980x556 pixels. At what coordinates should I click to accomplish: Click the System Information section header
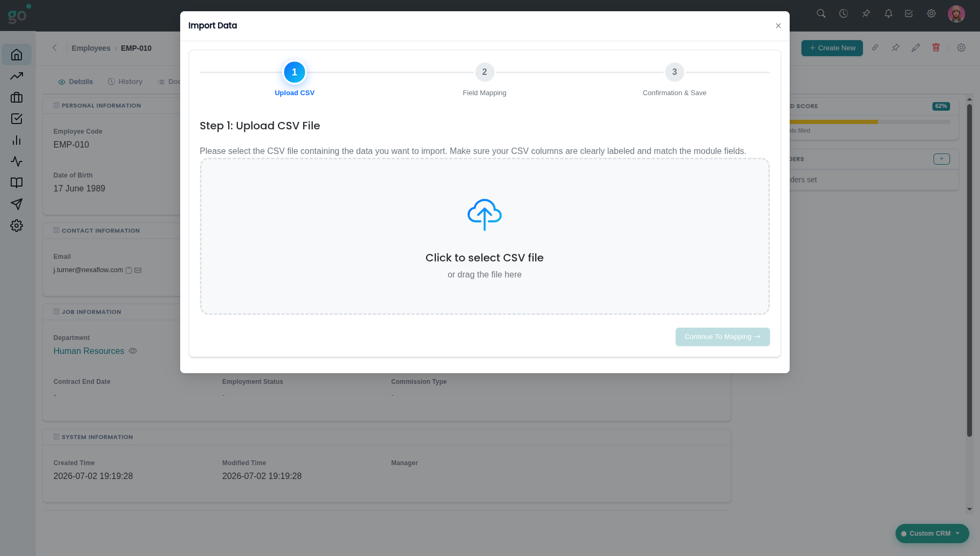(97, 437)
